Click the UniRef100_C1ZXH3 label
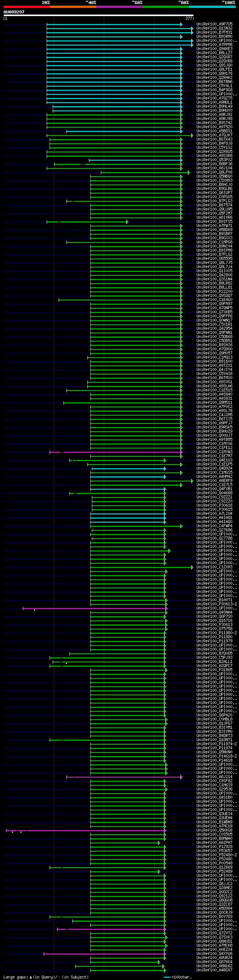Image resolution: width=239 pixels, height=980 pixels. (x=214, y=567)
